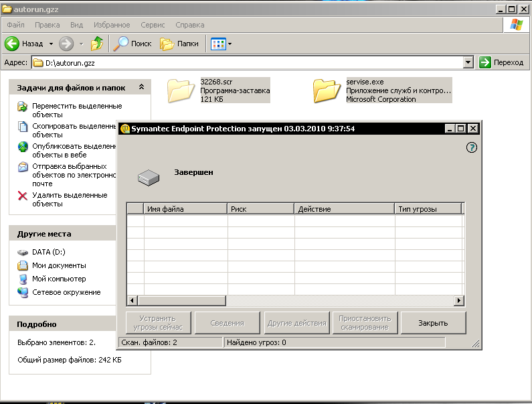This screenshot has width=532, height=404.
Task: Click the Back arrow navigation icon
Action: coord(12,44)
